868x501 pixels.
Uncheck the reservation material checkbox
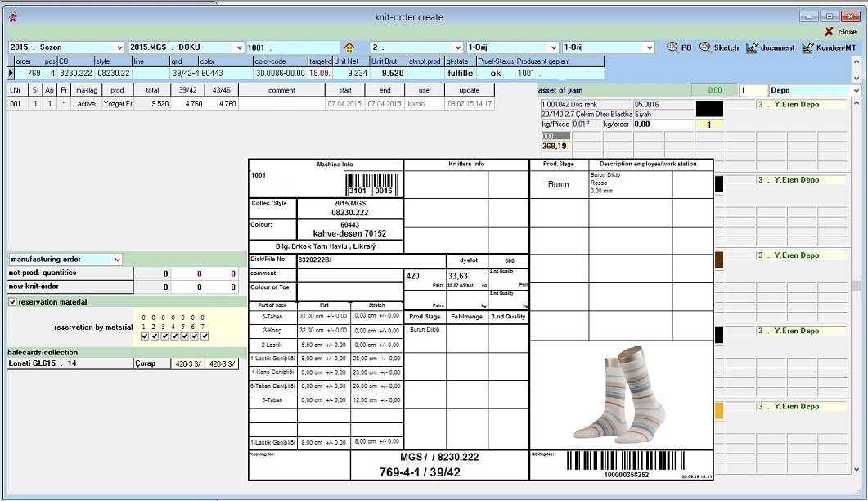[12, 302]
